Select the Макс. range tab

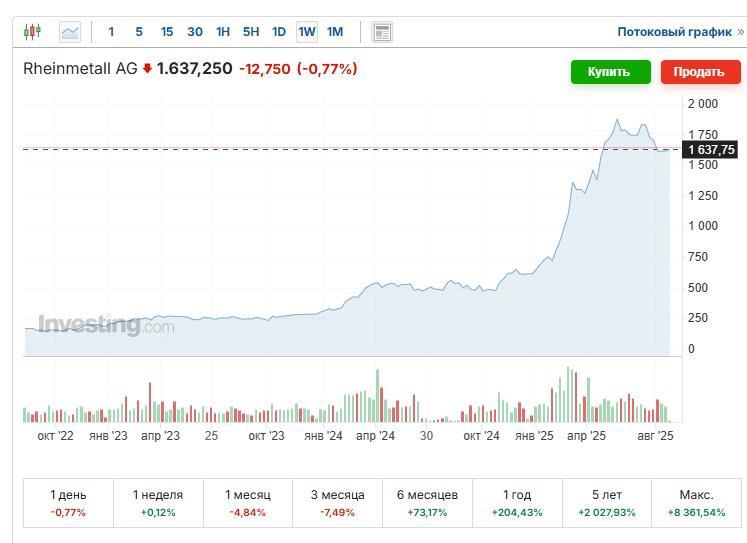pyautogui.click(x=696, y=503)
